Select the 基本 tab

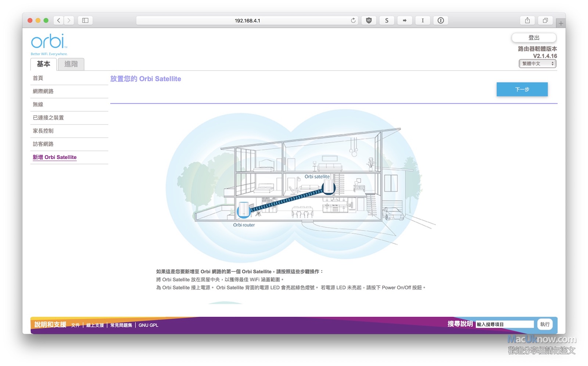(x=43, y=64)
